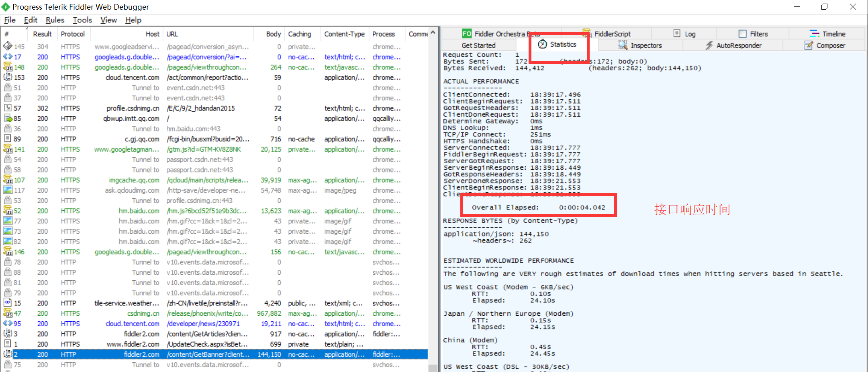Click the Statistics tab clock icon
The height and width of the screenshot is (372, 868).
[x=542, y=44]
